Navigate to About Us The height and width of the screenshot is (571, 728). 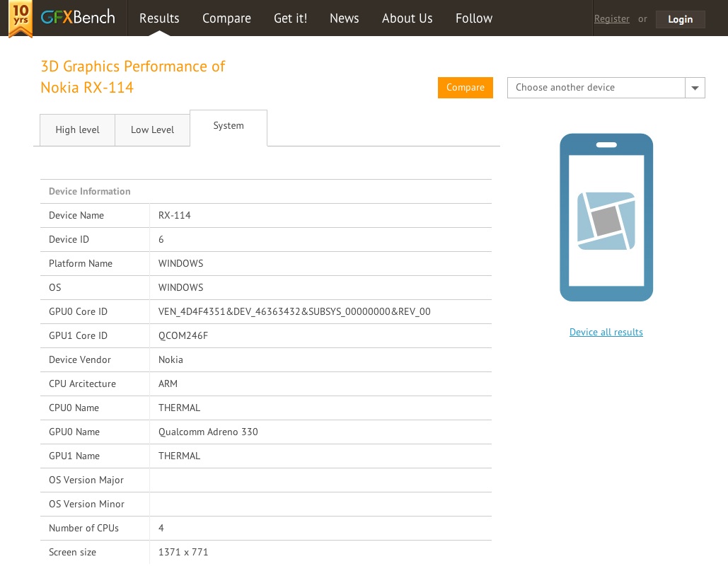click(x=407, y=18)
